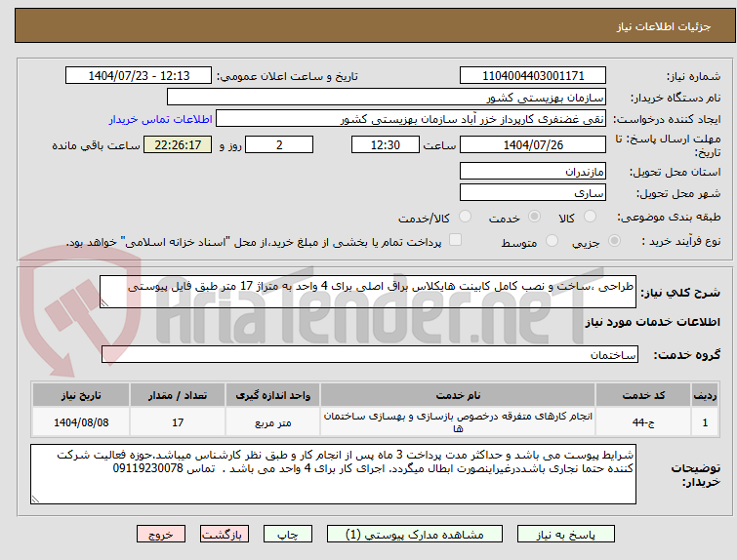737x560 pixels.
Task: Click the شرح کلی نیاز text area
Action: click(x=368, y=292)
